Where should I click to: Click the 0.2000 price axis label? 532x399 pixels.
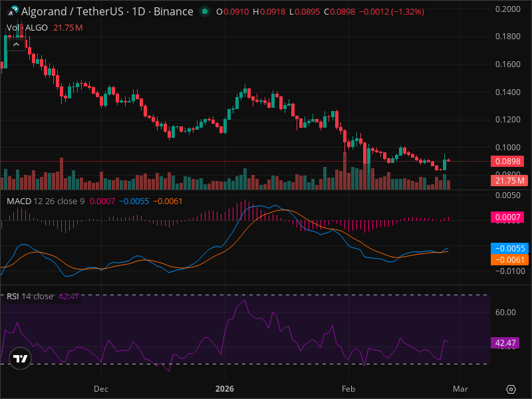tap(507, 9)
